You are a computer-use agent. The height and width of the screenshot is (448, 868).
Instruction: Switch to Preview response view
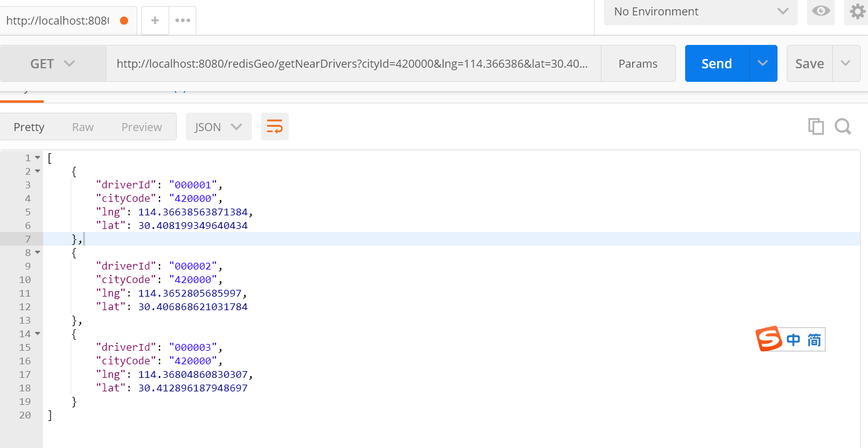pos(142,127)
